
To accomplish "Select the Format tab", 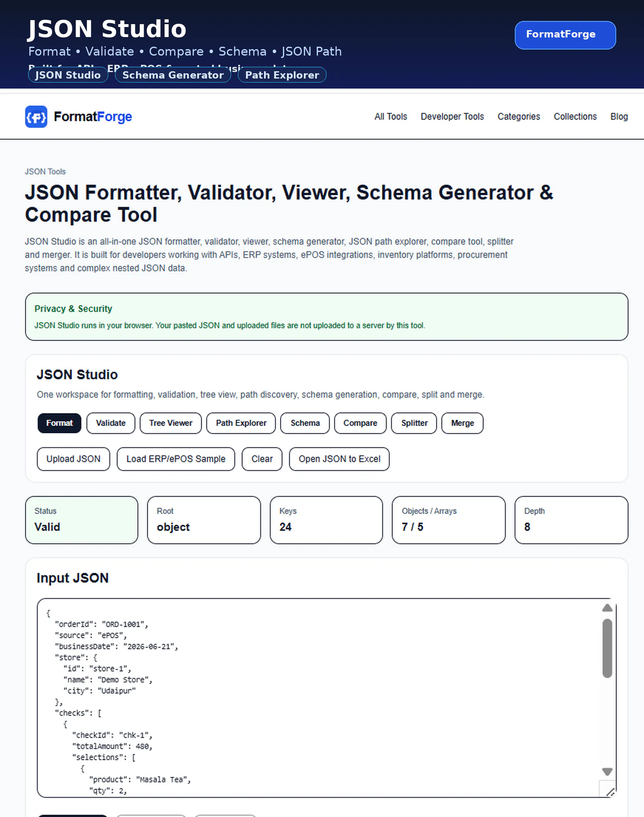I will [x=60, y=423].
